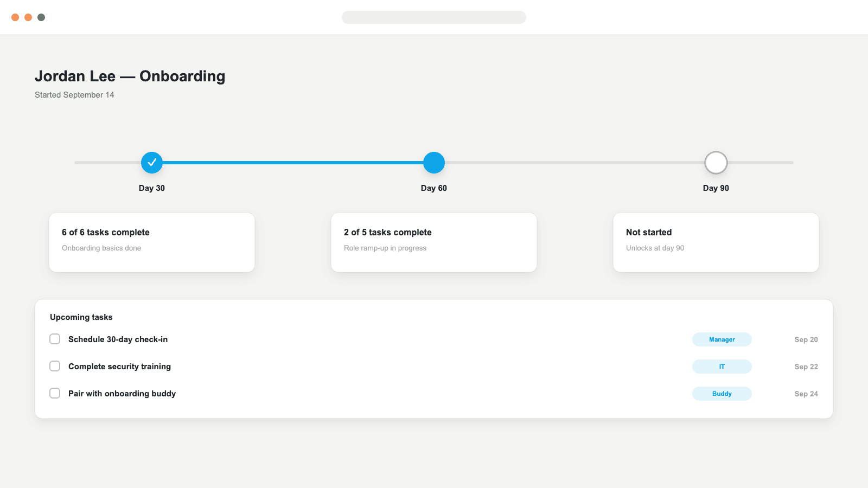Click the Sep 20 due date
This screenshot has width=868, height=488.
[x=806, y=339]
